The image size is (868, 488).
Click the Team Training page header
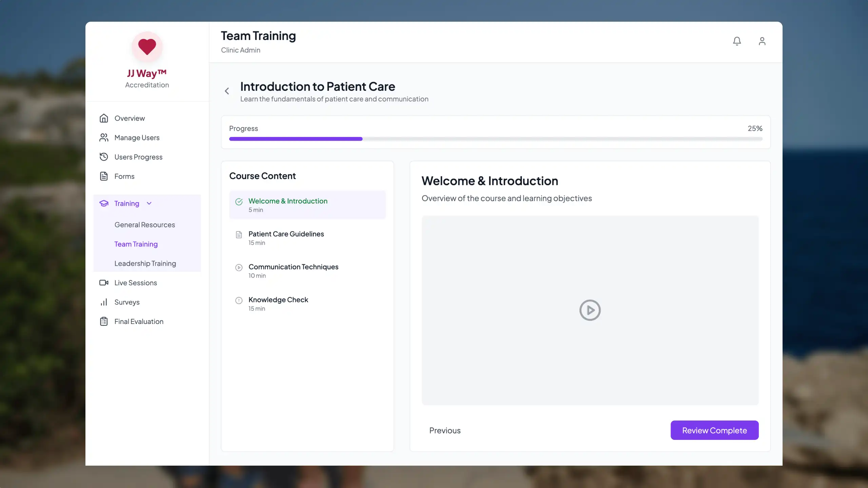click(x=258, y=36)
